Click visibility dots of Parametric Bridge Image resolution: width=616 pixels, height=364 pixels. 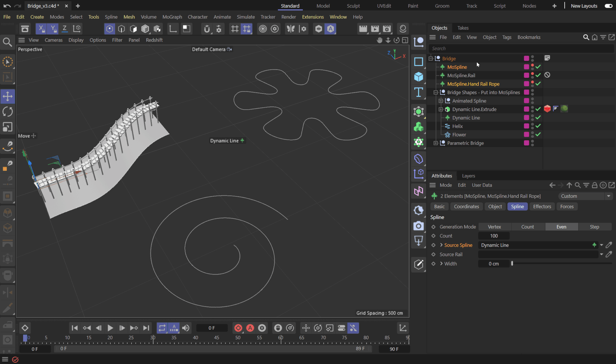pyautogui.click(x=533, y=143)
